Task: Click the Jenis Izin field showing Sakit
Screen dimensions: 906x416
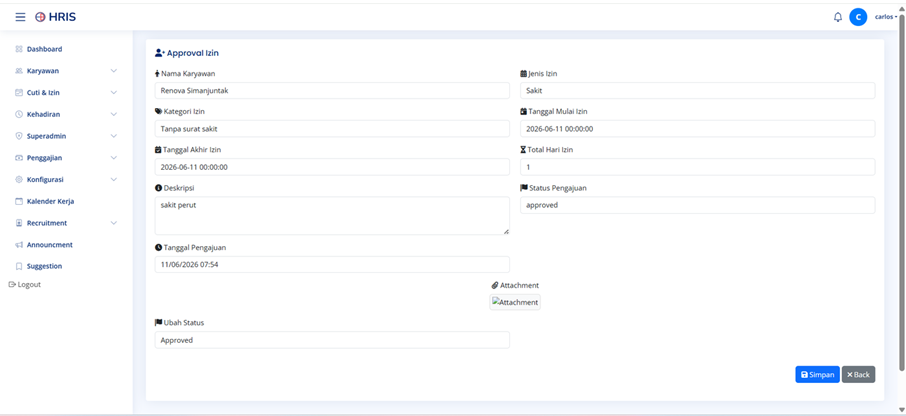Action: pyautogui.click(x=697, y=91)
